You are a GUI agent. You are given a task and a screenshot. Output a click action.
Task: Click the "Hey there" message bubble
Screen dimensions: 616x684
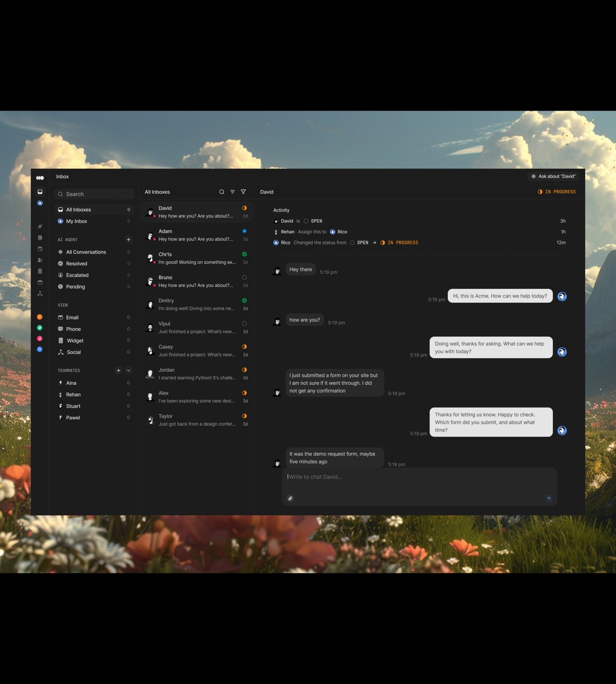coord(301,270)
